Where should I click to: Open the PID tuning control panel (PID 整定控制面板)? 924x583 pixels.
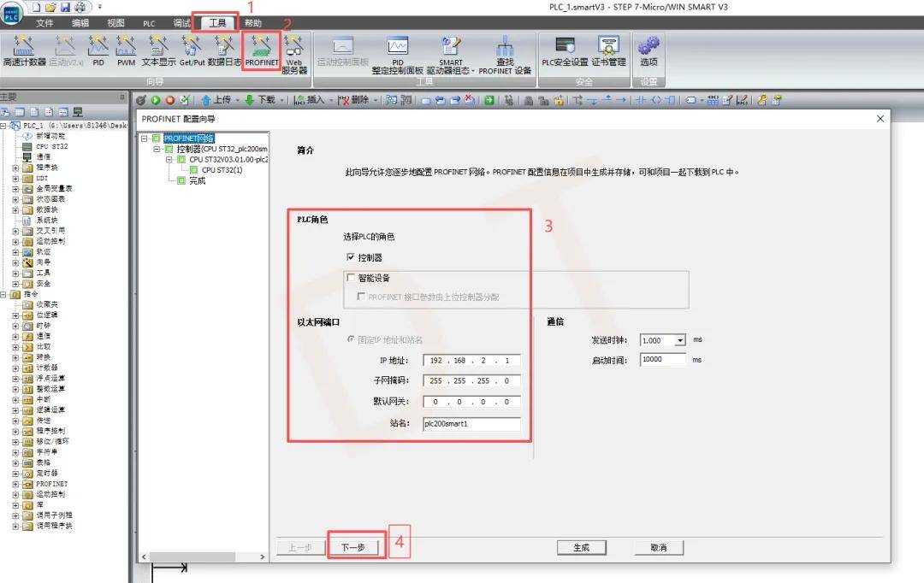point(398,54)
